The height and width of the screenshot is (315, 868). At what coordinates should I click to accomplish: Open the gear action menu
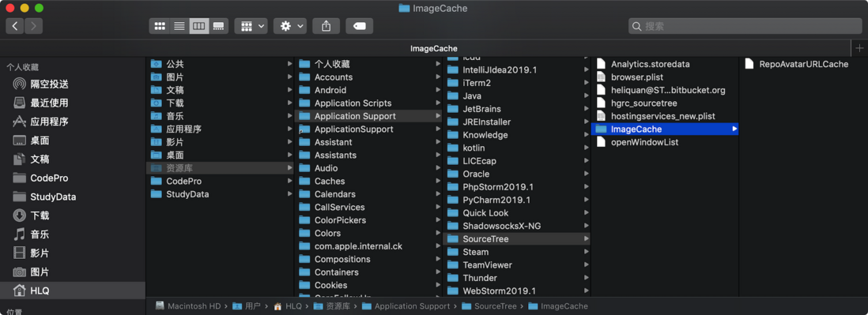[289, 26]
